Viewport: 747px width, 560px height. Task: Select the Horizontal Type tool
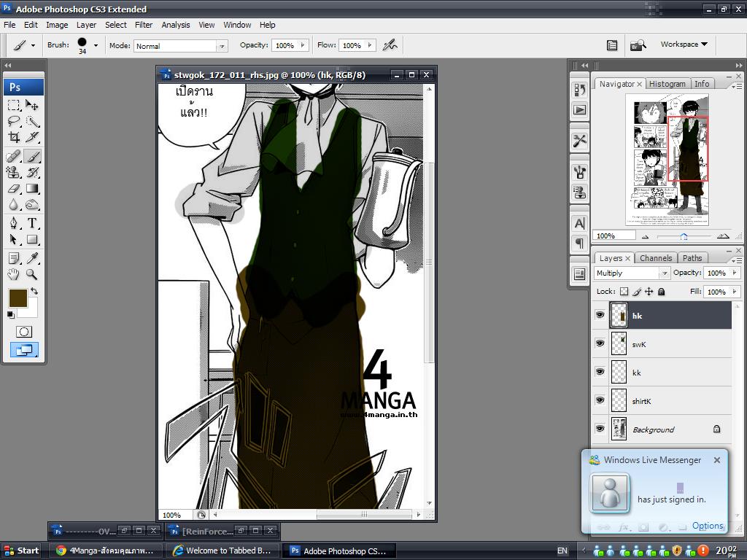[32, 223]
